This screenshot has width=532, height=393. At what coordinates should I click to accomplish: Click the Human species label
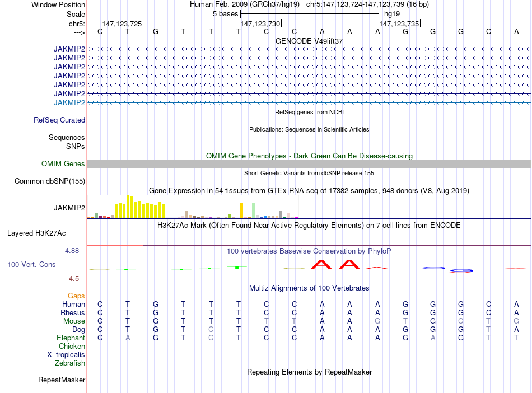click(x=73, y=304)
